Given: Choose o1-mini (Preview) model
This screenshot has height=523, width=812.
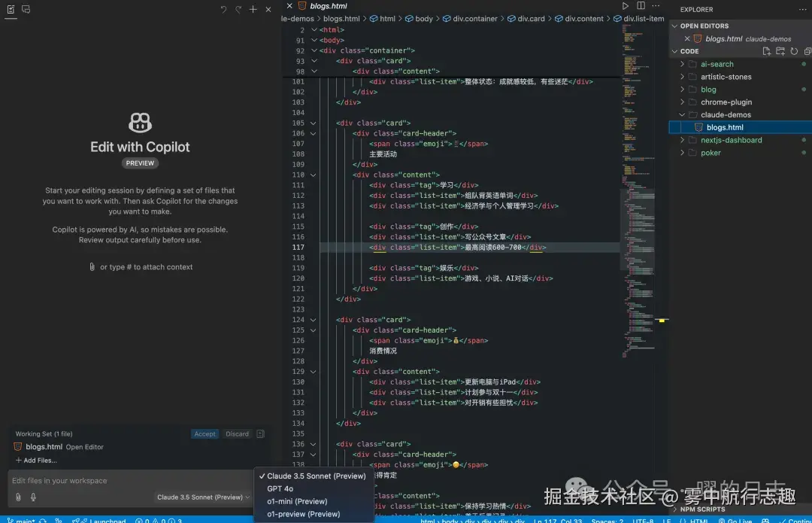Looking at the screenshot, I should point(313,501).
